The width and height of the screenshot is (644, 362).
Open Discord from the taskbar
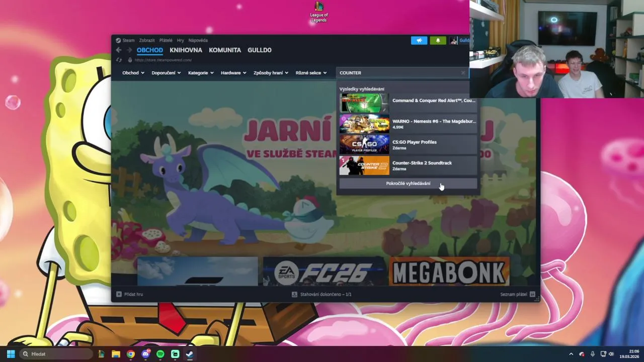pos(146,354)
